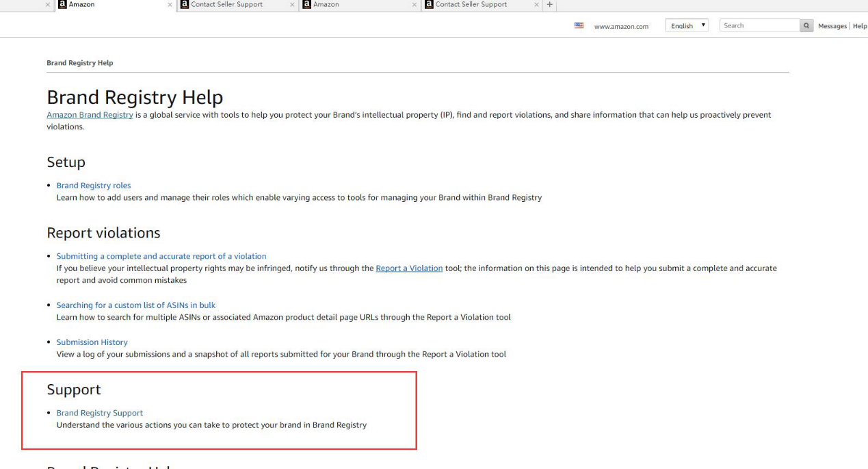The width and height of the screenshot is (868, 469).
Task: Close the second Amazon tab
Action: 414,5
